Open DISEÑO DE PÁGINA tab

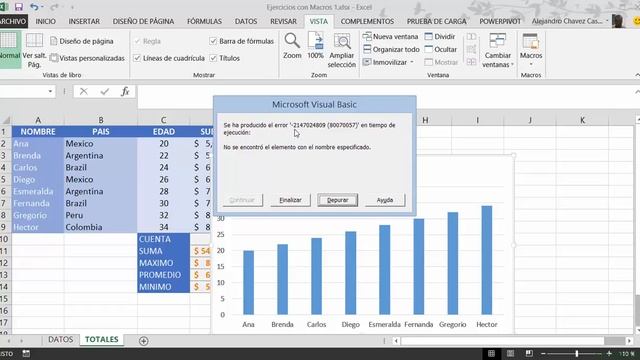tap(143, 21)
